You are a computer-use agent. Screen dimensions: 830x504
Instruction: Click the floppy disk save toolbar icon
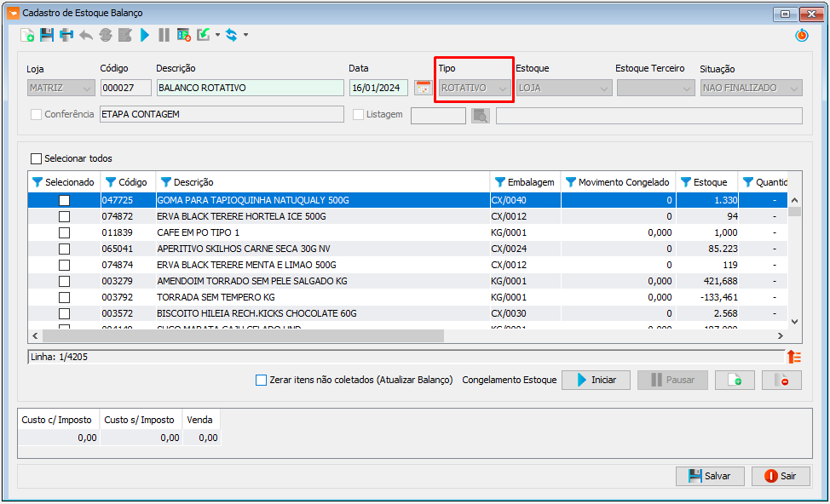click(47, 36)
